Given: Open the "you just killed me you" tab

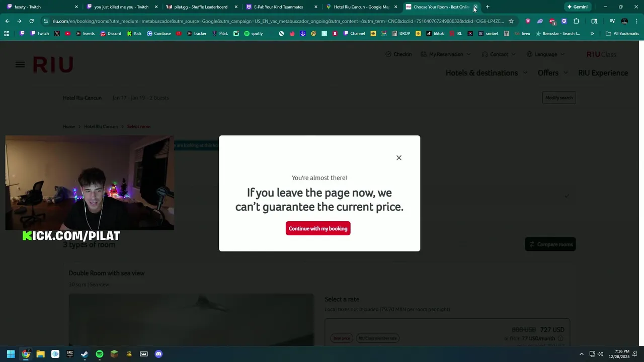Looking at the screenshot, I should point(122,7).
